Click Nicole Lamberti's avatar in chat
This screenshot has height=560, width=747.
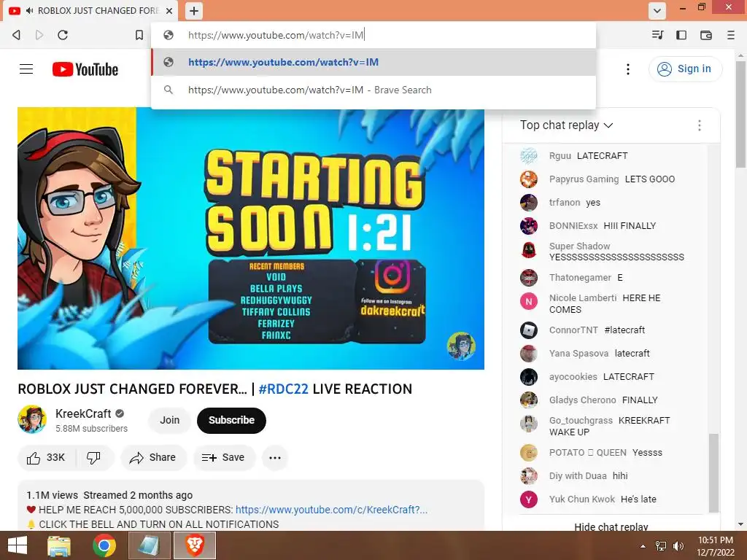coord(528,301)
